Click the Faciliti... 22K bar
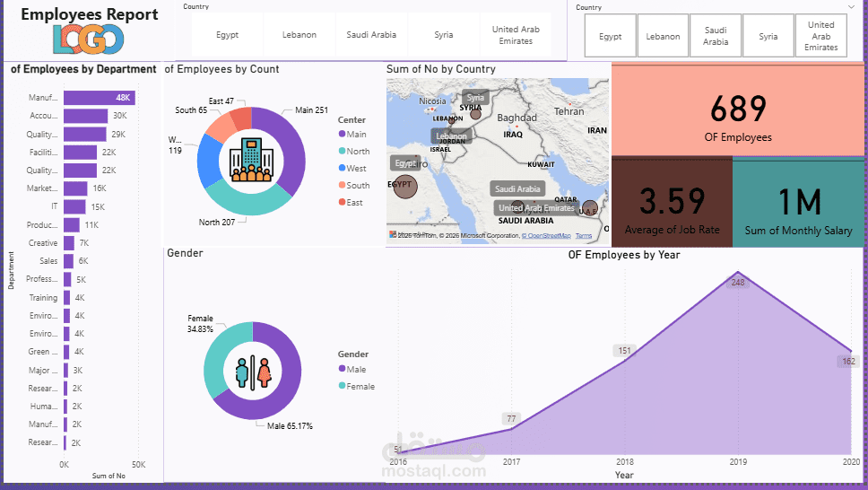 81,152
